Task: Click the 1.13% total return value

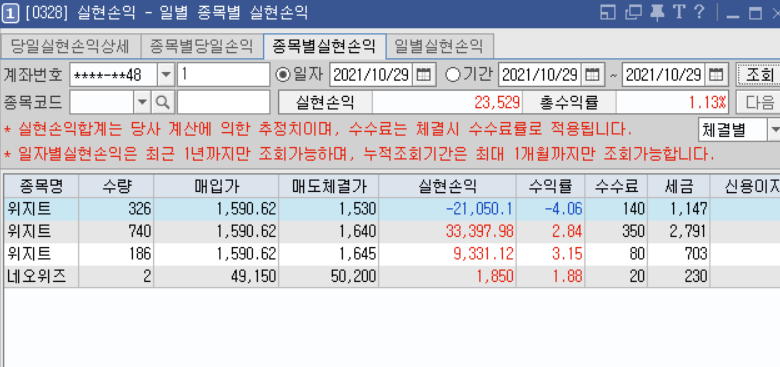Action: coord(672,103)
